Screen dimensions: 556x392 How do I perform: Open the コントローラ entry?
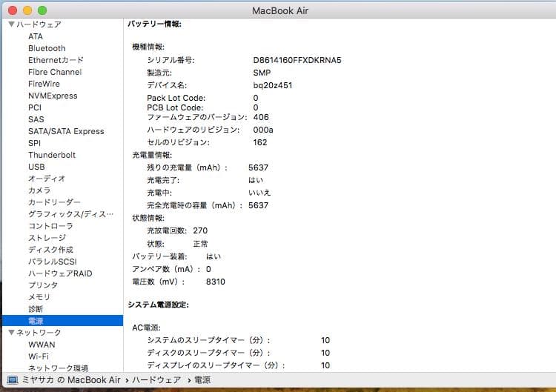tap(50, 226)
